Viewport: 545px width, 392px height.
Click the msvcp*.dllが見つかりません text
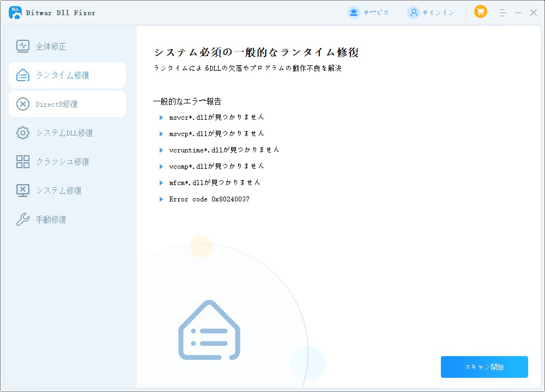point(216,133)
